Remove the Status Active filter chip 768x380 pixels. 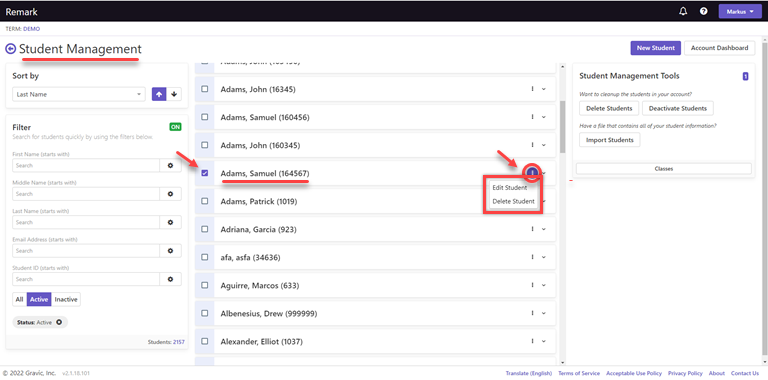coord(59,322)
